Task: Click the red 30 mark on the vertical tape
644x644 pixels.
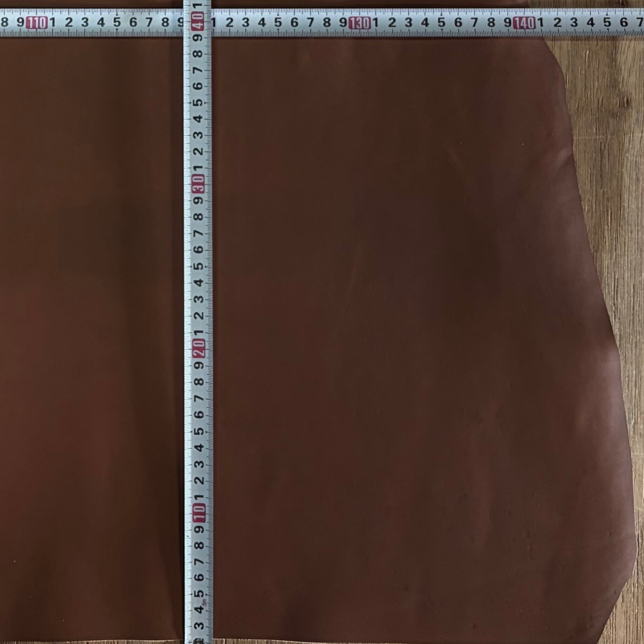Action: coord(199,184)
